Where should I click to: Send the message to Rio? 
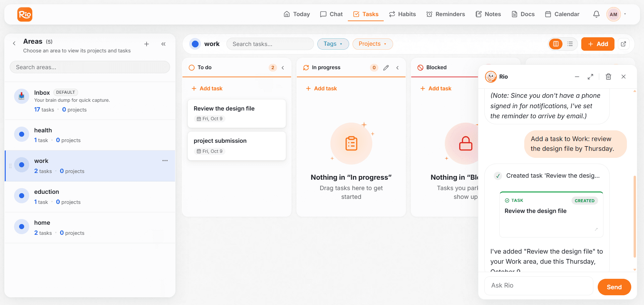pyautogui.click(x=614, y=287)
